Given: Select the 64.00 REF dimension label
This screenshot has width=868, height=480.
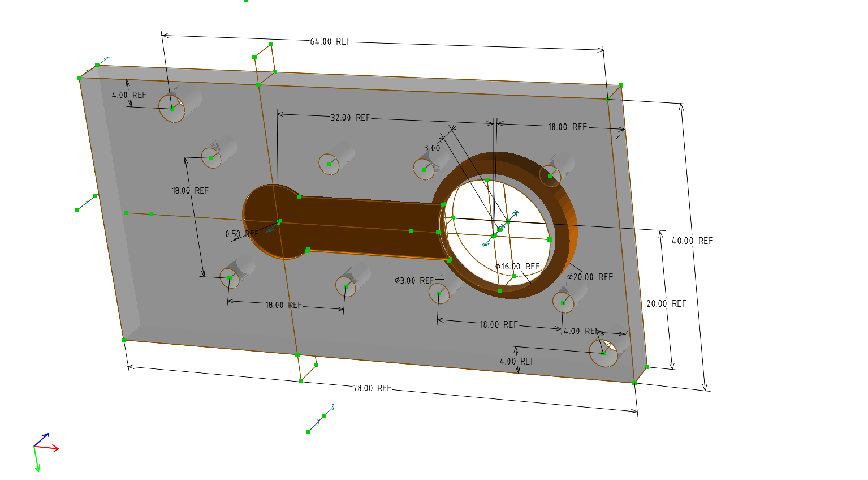Looking at the screenshot, I should (330, 42).
